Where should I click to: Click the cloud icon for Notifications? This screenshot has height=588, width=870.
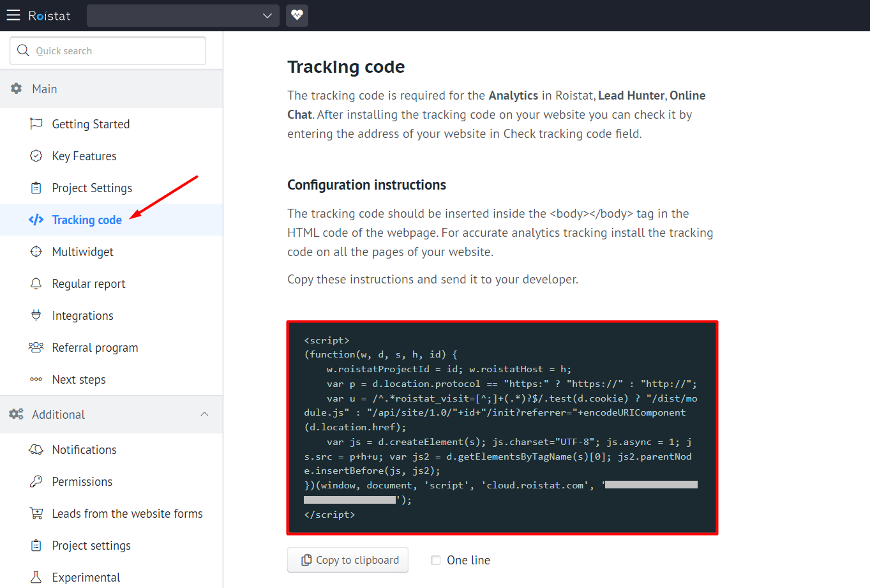[36, 449]
